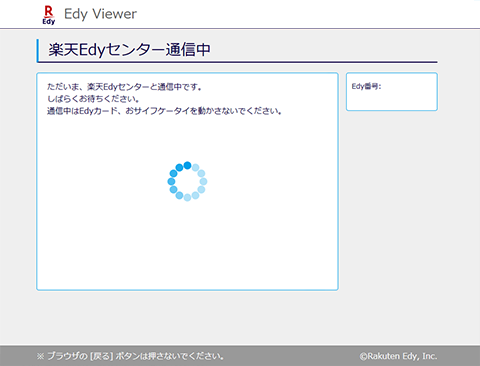Click the Edy Viewer title text

coord(100,14)
